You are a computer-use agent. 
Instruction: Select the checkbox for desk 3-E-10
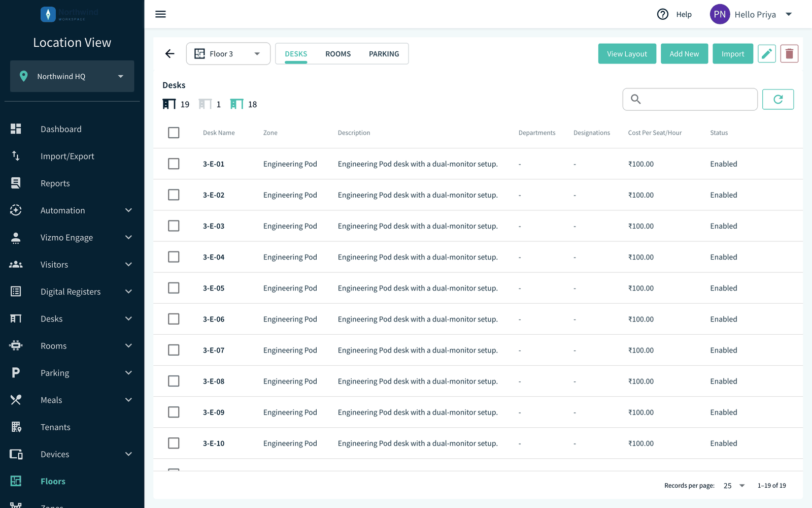point(174,443)
